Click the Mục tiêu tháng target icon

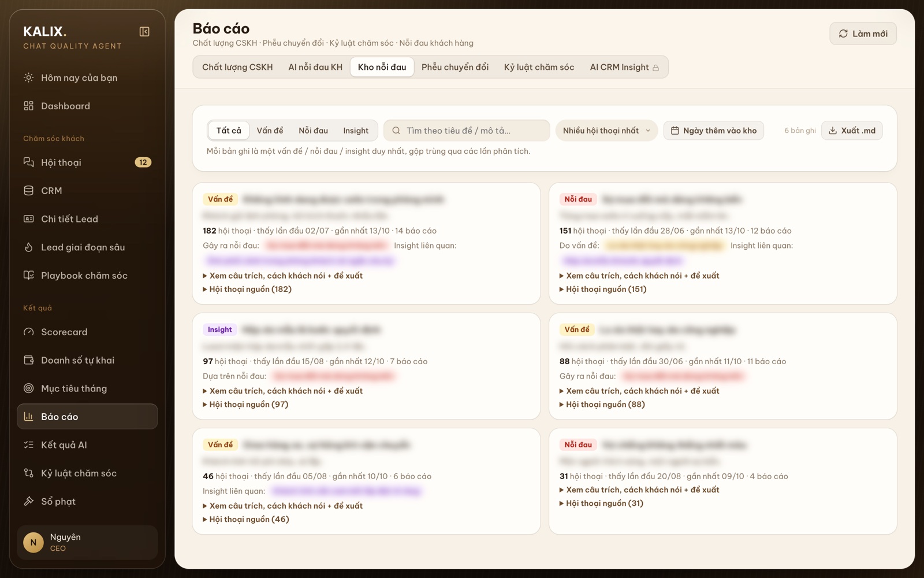tap(28, 388)
